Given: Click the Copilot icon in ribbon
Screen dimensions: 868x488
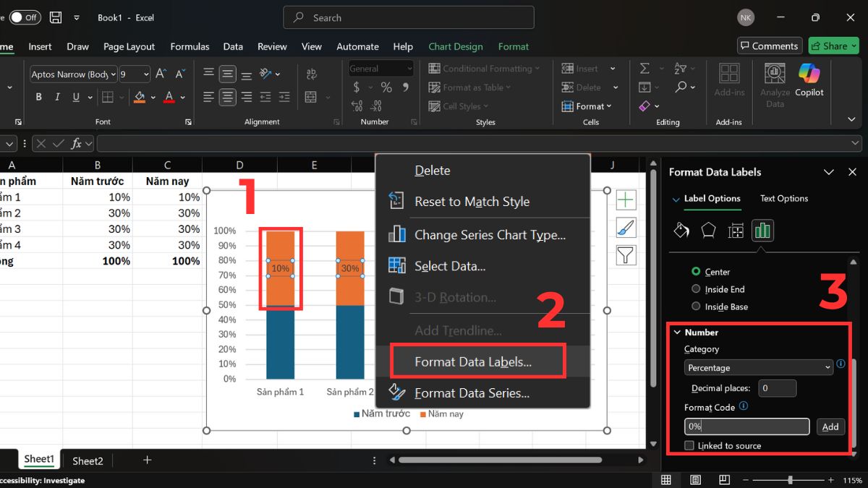Looking at the screenshot, I should [x=809, y=80].
